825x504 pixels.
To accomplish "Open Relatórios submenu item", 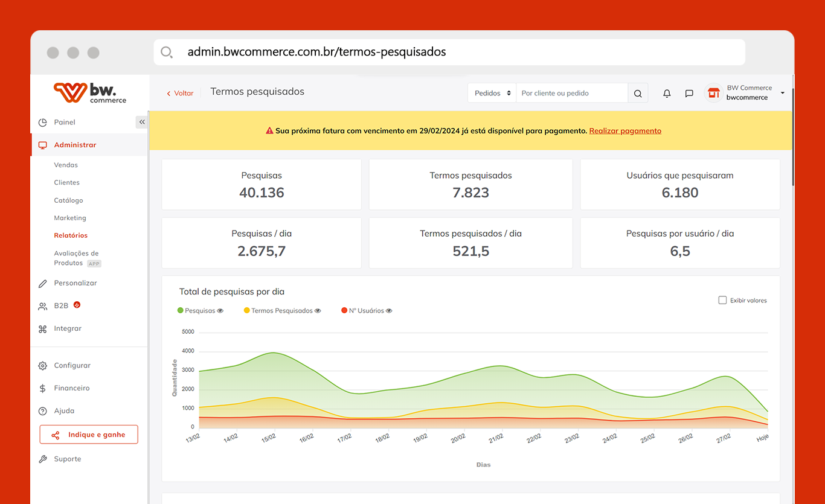I will [71, 235].
